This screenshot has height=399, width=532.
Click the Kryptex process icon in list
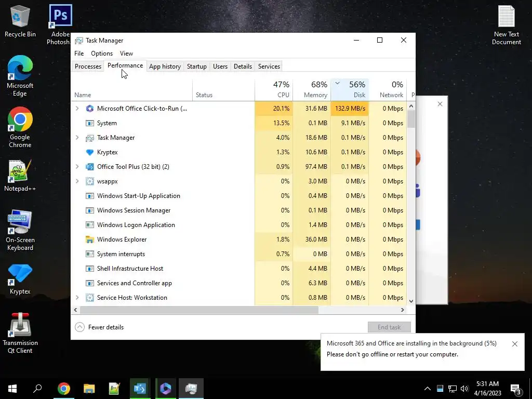89,152
